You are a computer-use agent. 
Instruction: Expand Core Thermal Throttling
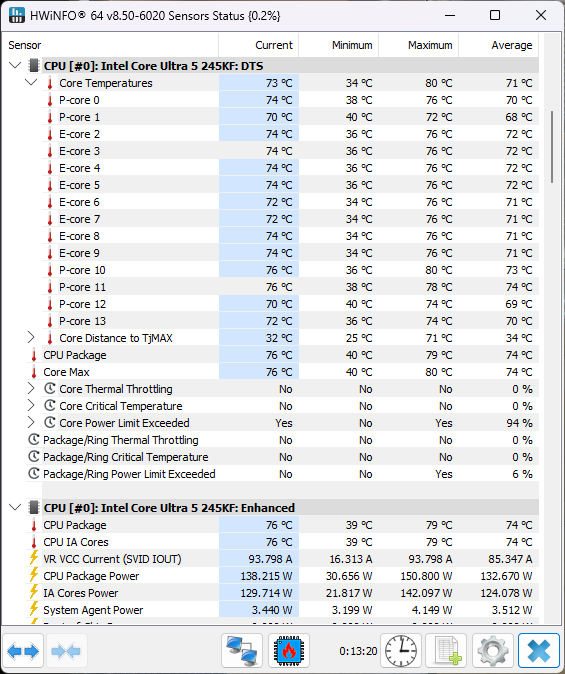31,389
